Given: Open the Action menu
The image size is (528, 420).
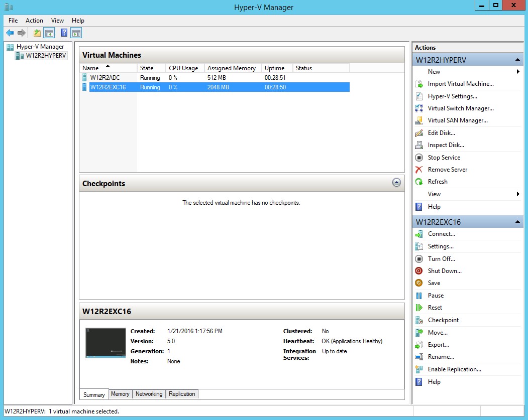Looking at the screenshot, I should [34, 21].
